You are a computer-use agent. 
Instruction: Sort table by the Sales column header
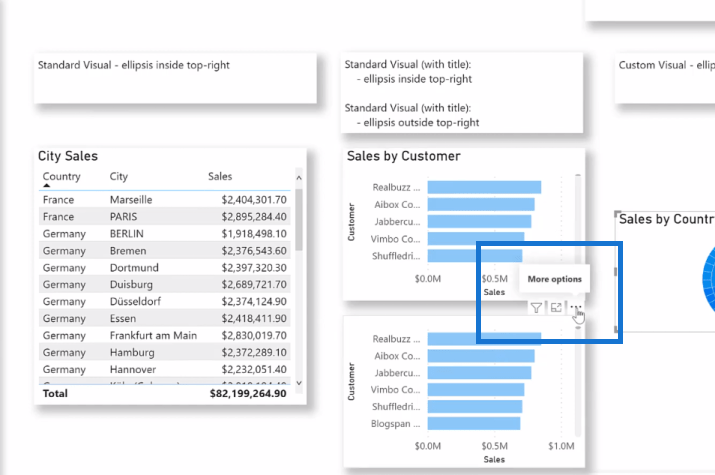tap(220, 177)
